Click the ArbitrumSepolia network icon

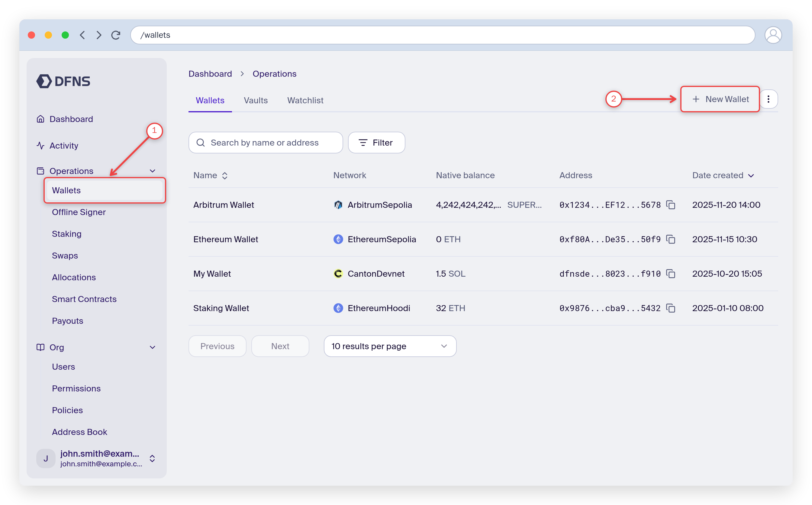click(x=338, y=205)
